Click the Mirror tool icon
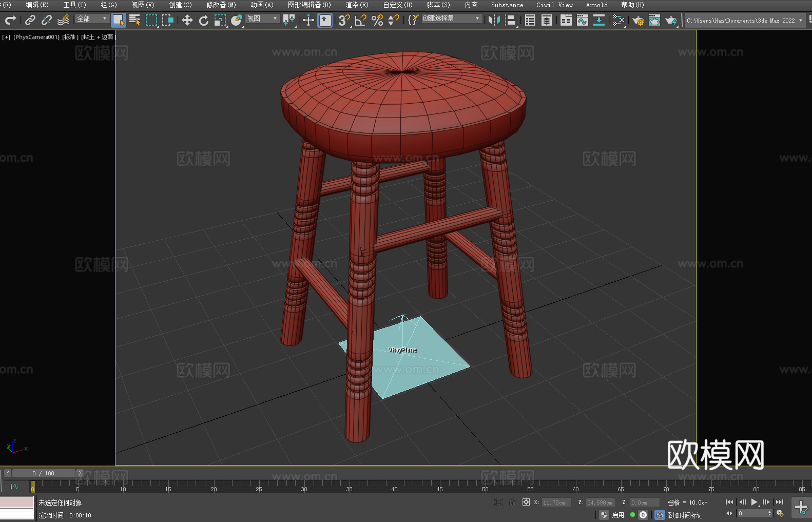 [494, 20]
